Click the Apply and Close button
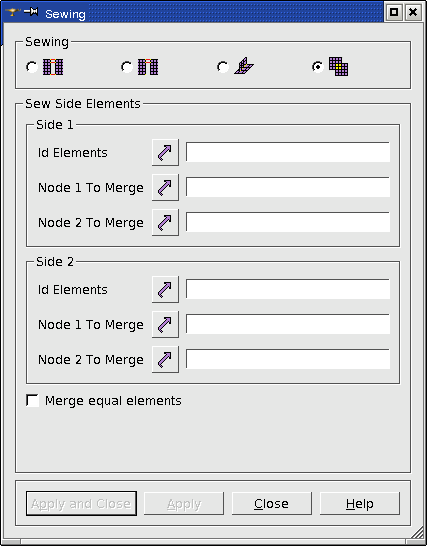This screenshot has width=427, height=546. coord(81,504)
